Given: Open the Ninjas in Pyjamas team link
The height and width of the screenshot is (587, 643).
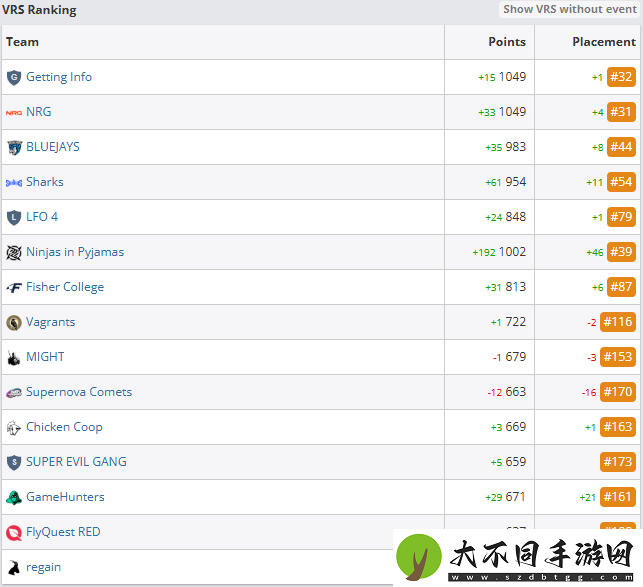Looking at the screenshot, I should coord(75,252).
